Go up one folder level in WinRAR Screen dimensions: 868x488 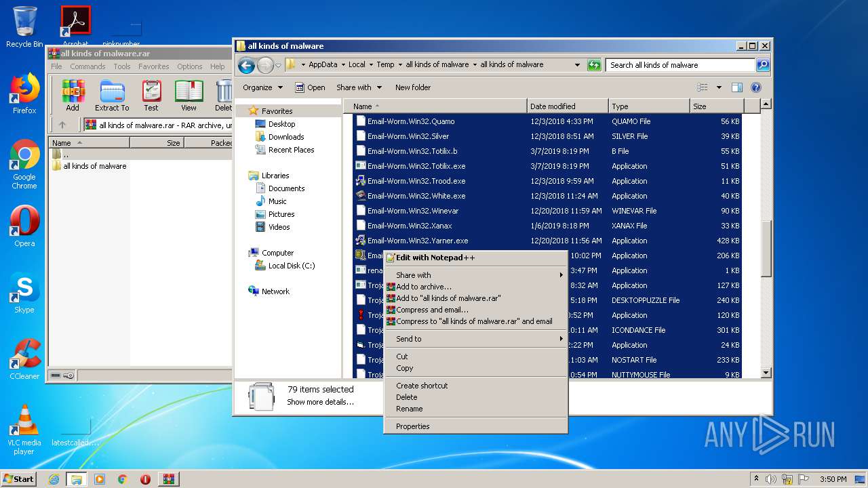[62, 125]
